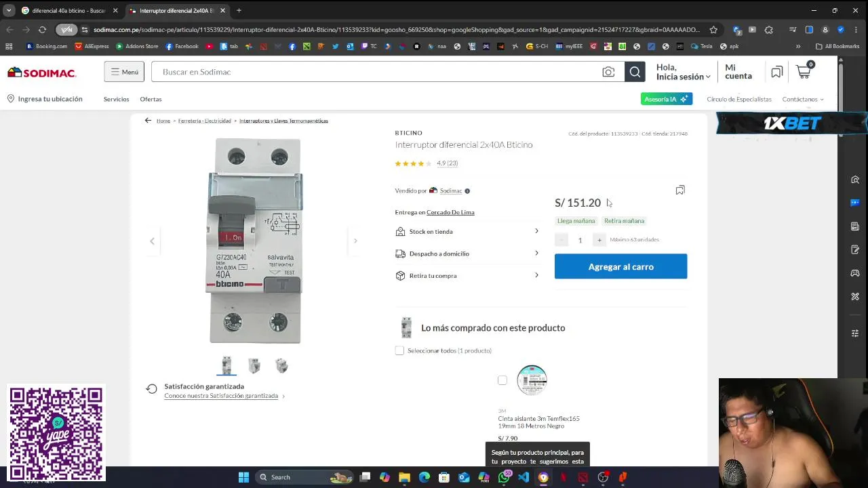Open the Menú hamburger button
This screenshot has width=868, height=488.
click(124, 72)
